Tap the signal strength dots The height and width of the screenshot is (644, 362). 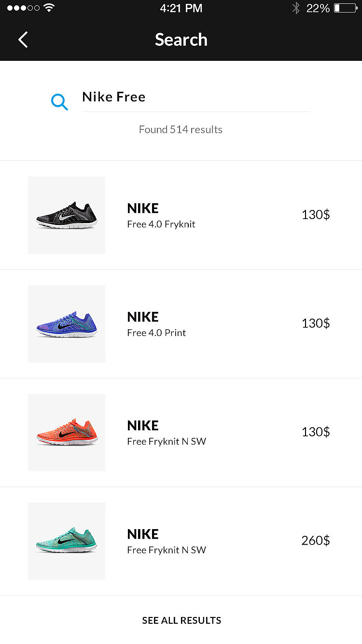click(x=23, y=8)
